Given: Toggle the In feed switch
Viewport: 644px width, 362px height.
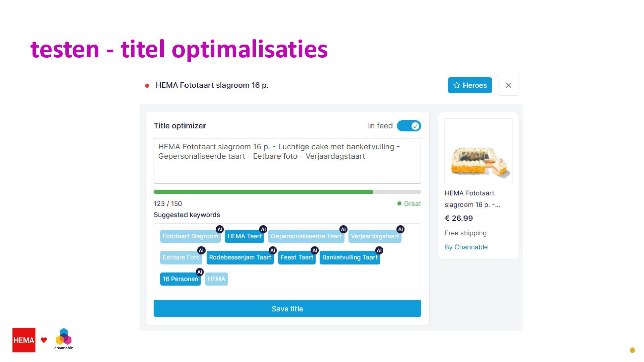Looking at the screenshot, I should tap(409, 126).
